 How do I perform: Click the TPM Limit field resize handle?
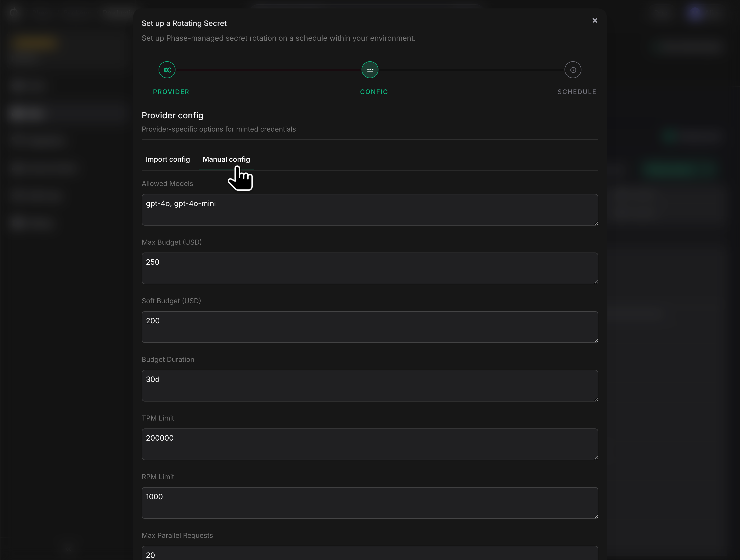pos(596,458)
